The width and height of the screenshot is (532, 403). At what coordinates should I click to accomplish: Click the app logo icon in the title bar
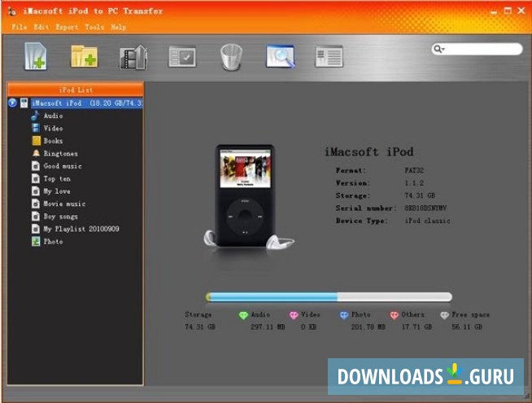(x=12, y=11)
